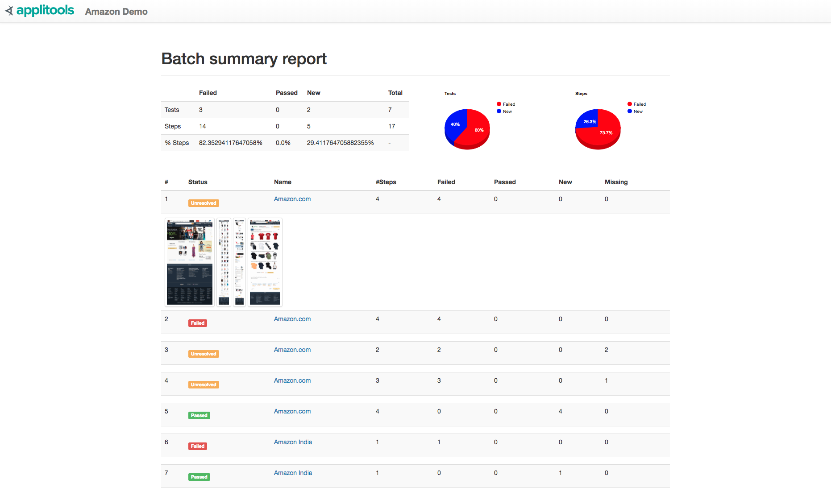Click the Steps chart title
This screenshot has width=831, height=504.
click(581, 94)
